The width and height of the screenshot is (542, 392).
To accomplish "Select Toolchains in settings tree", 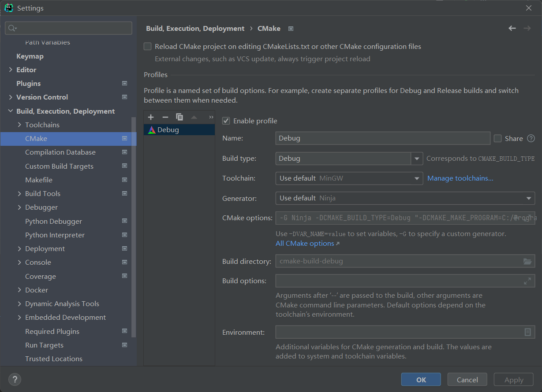I will [42, 125].
